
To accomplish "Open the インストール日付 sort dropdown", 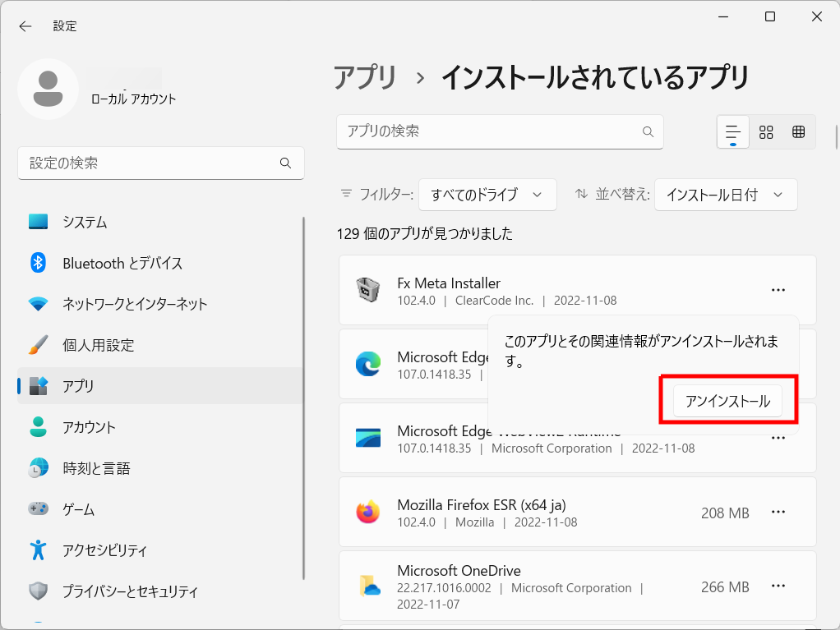I will pos(726,195).
